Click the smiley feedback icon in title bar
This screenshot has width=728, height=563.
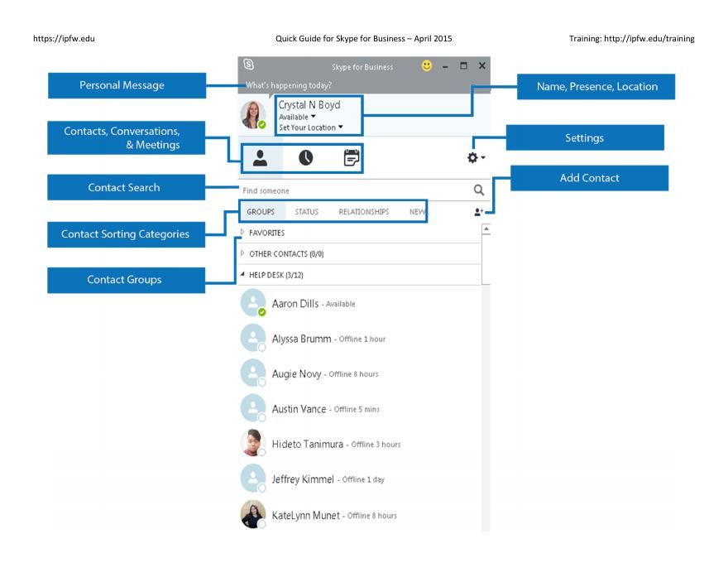pos(426,66)
